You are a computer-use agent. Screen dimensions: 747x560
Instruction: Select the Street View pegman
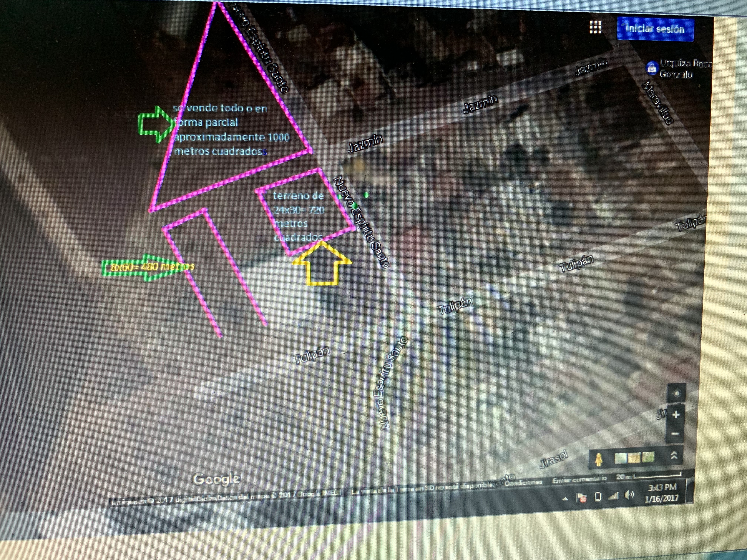tap(599, 460)
